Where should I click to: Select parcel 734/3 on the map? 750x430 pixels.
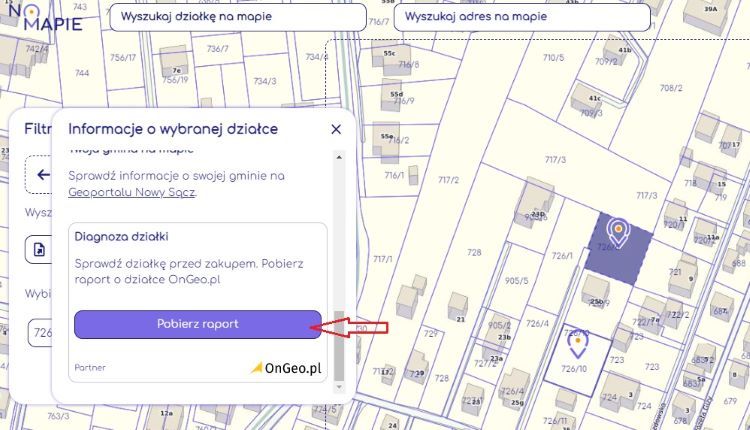tap(265, 81)
